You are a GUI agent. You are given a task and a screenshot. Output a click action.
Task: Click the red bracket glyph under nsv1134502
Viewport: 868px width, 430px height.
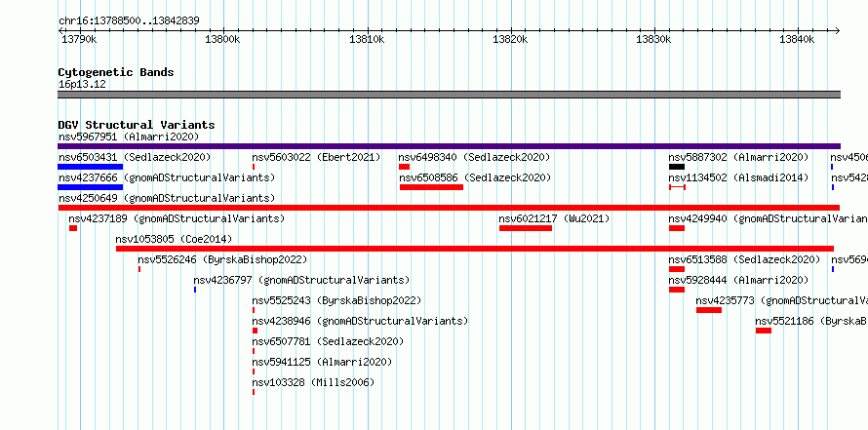pos(677,187)
